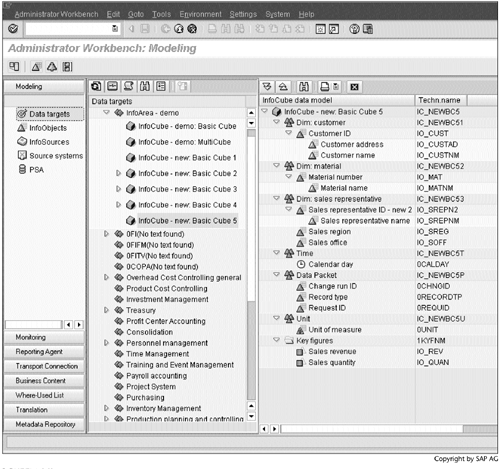500x470 pixels.
Task: Open the Goto menu
Action: click(136, 14)
